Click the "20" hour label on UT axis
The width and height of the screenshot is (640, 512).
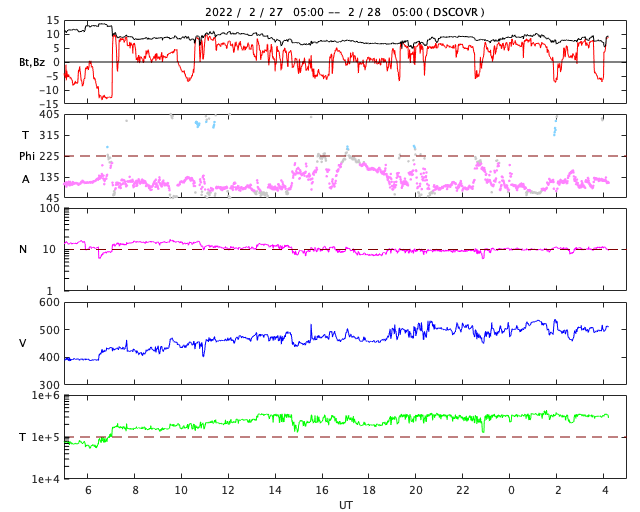tap(416, 490)
